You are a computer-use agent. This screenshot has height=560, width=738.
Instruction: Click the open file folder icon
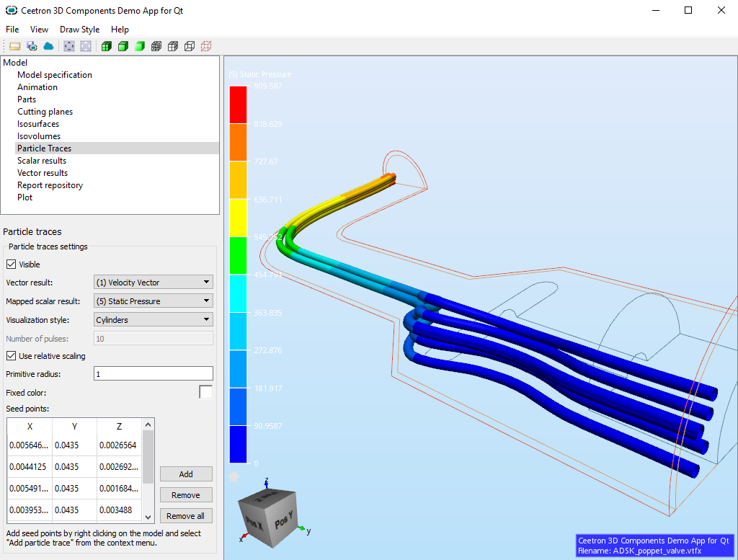(x=14, y=46)
